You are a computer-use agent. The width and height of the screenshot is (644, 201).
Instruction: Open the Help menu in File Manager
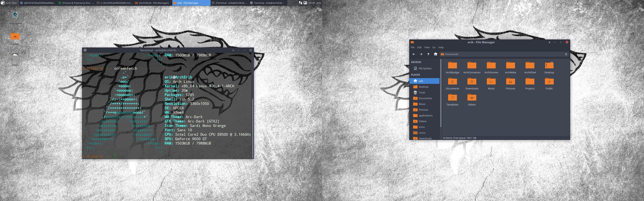pyautogui.click(x=441, y=47)
